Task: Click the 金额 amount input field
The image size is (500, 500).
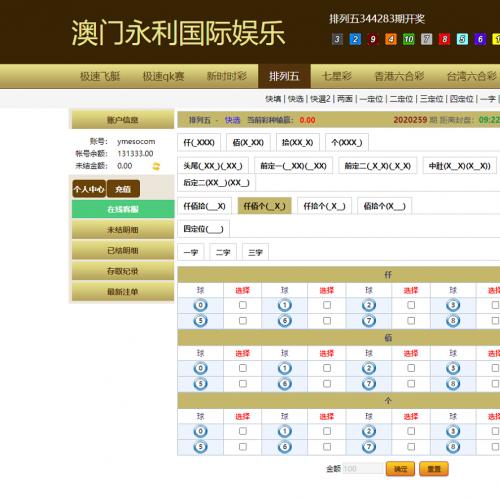Action: coord(363,469)
